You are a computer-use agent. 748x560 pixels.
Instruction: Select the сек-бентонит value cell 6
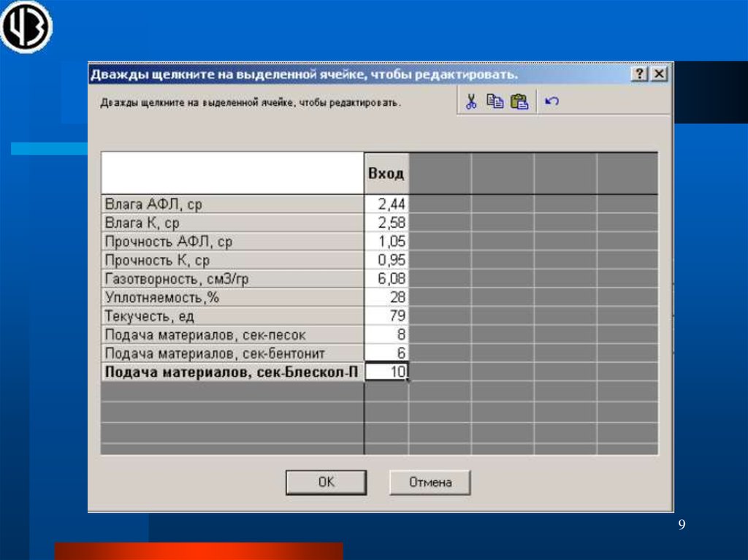[x=386, y=353]
